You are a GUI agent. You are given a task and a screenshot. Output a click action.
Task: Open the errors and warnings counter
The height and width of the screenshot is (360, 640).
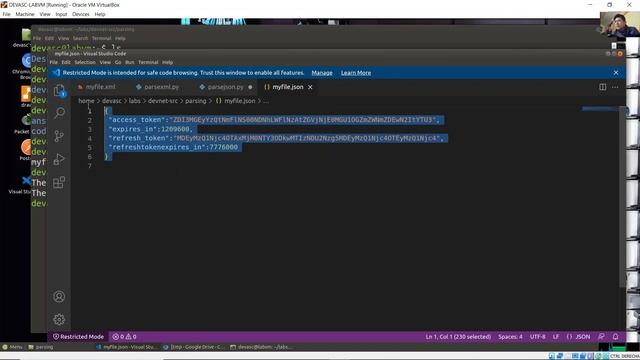pos(124,337)
